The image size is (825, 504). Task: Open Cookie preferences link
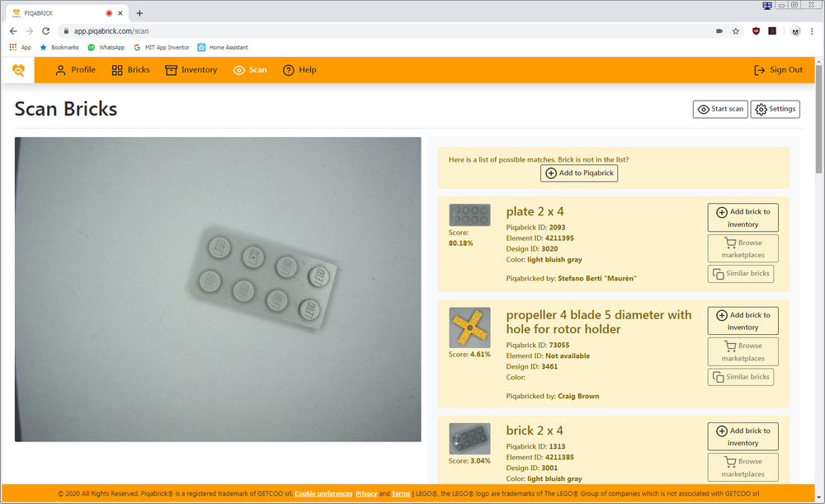point(323,493)
